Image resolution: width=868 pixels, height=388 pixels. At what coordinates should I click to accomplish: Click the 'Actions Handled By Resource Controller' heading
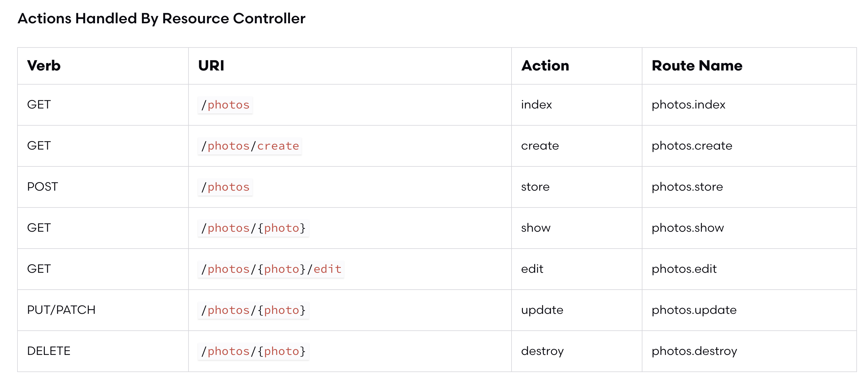pos(162,18)
